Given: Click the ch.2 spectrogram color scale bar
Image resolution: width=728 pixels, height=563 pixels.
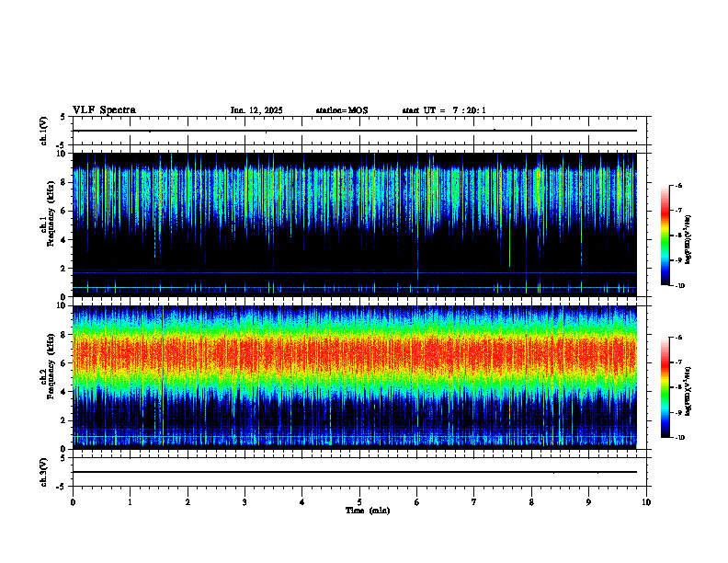Looking at the screenshot, I should tap(665, 387).
